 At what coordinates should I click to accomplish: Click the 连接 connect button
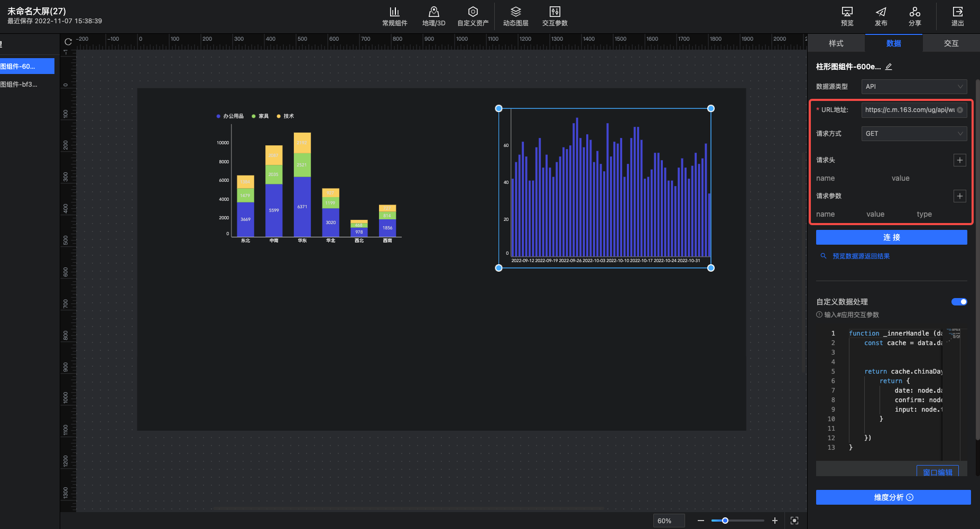point(891,237)
